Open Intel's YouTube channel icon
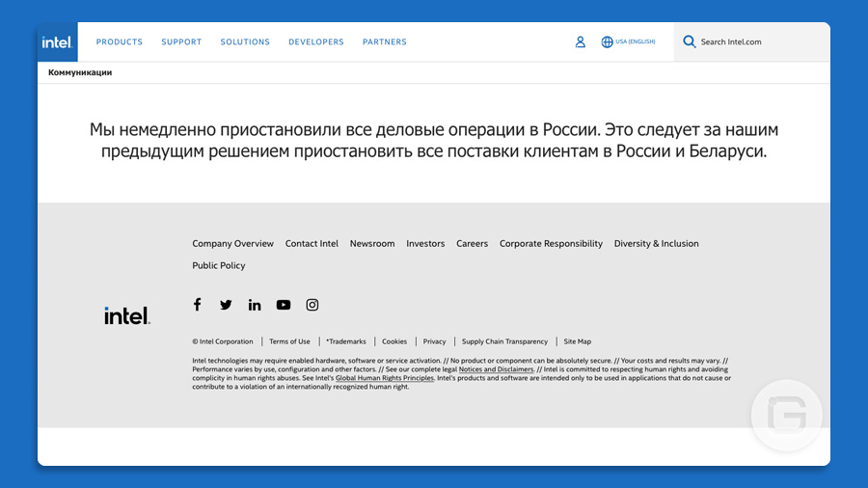Image resolution: width=868 pixels, height=488 pixels. (x=284, y=305)
